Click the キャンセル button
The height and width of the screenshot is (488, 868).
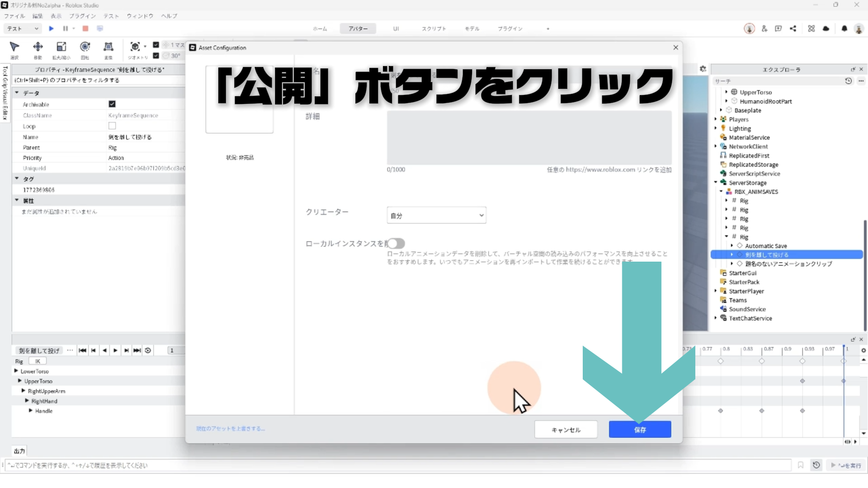[566, 429]
